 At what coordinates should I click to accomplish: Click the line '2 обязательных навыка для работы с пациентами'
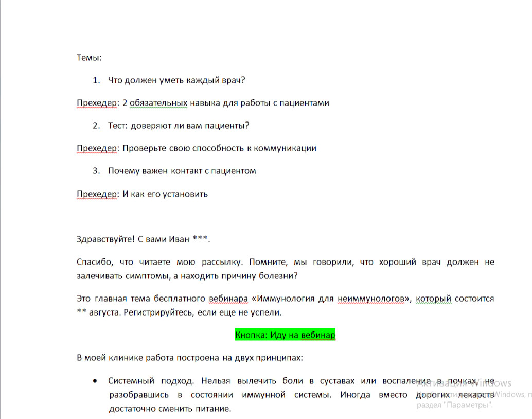[x=226, y=103]
